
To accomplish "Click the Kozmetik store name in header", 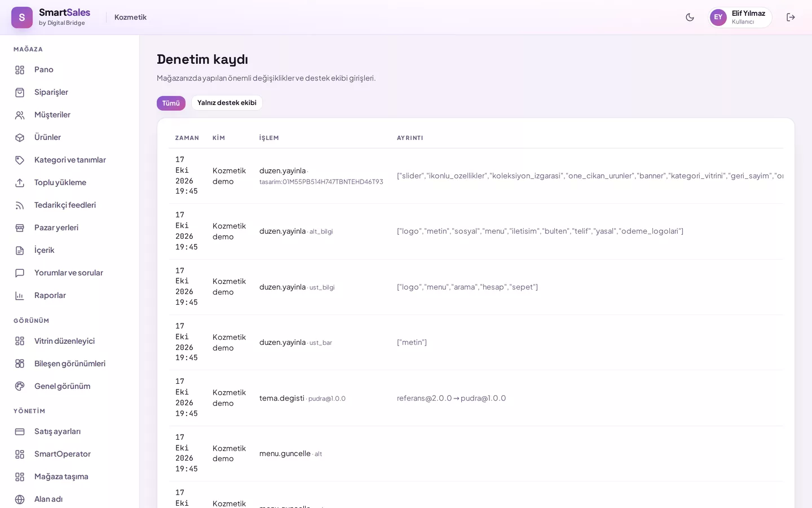I will tap(130, 17).
